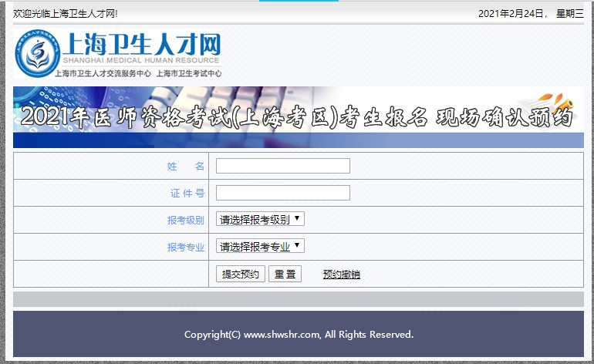The image size is (594, 364).
Task: Click the copyright www.shwshr.com footer text
Action: pyautogui.click(x=299, y=335)
